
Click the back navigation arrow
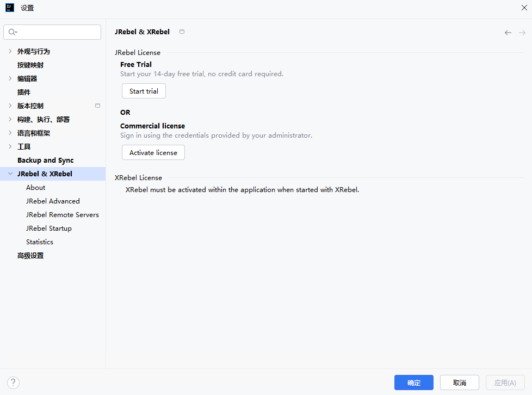(x=508, y=33)
